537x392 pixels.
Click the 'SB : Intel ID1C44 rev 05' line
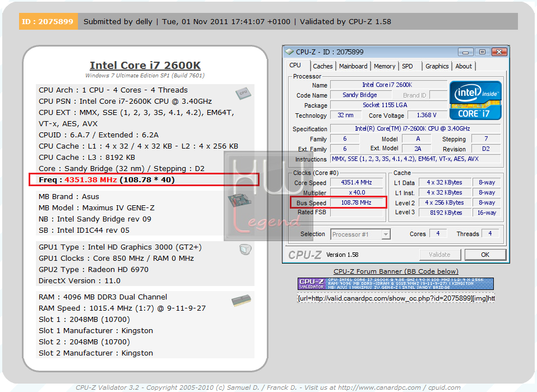[x=84, y=230]
